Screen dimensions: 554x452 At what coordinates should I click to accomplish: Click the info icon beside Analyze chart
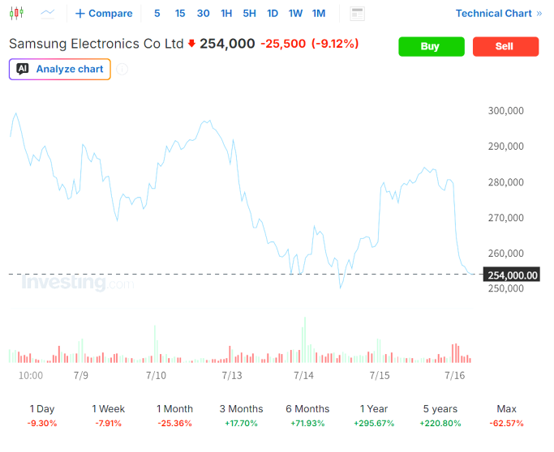(122, 69)
